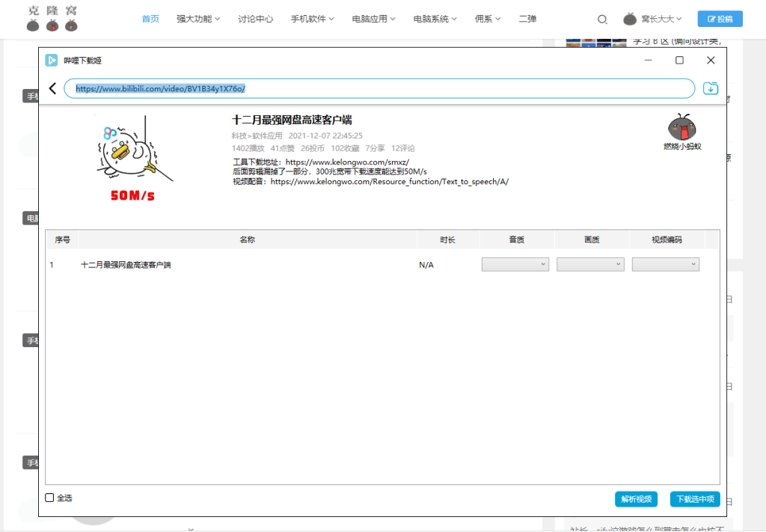Click the 视频编码 column header
The width and height of the screenshot is (766, 532).
(667, 239)
